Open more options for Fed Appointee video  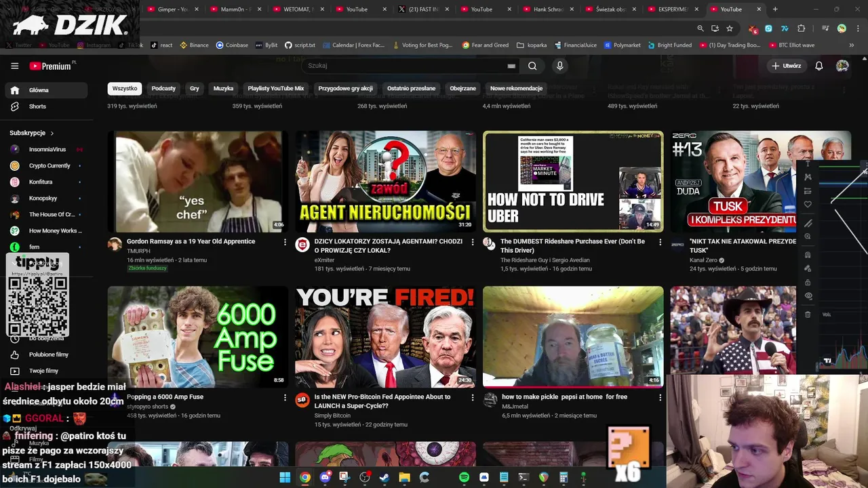[473, 398]
